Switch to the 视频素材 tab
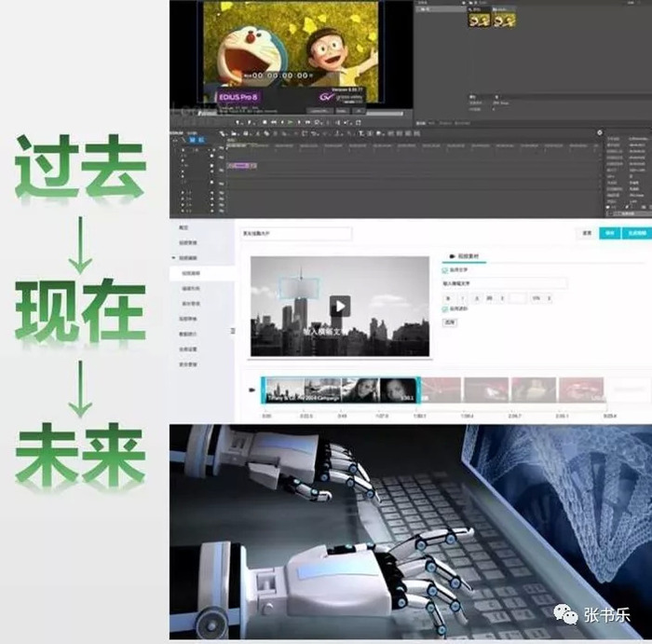 (x=464, y=256)
